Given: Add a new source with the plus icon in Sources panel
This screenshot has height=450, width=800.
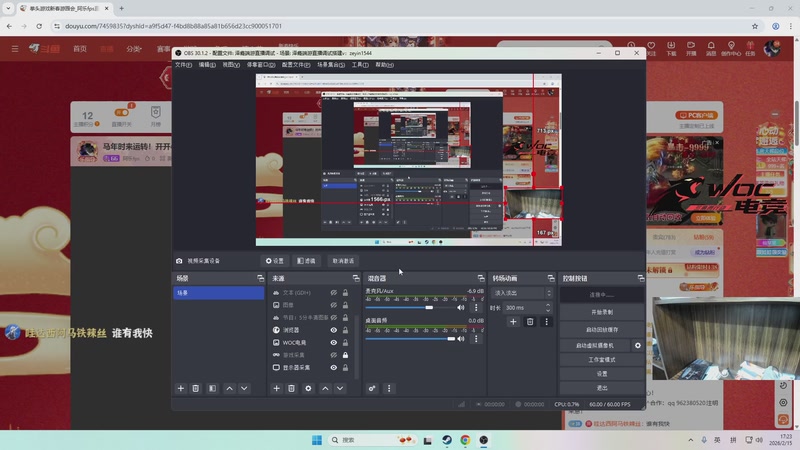Looking at the screenshot, I should pos(277,389).
